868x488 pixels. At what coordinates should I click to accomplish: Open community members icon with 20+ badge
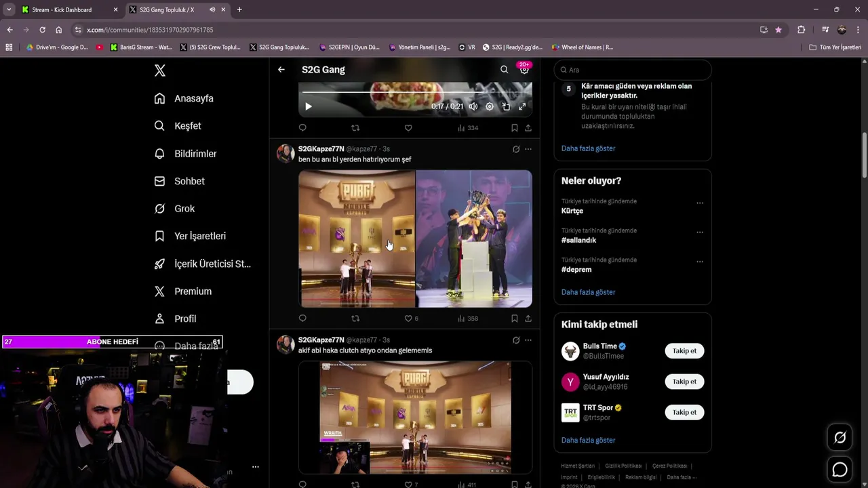pos(524,69)
